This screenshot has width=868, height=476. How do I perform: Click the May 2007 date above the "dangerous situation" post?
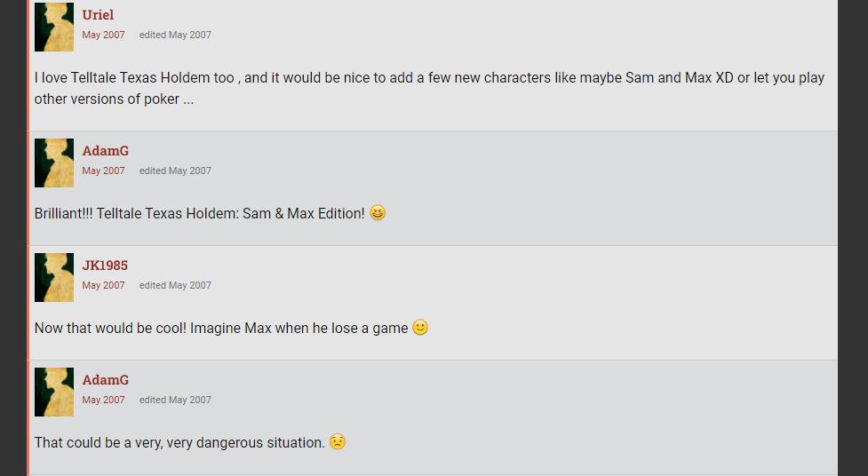click(x=103, y=401)
